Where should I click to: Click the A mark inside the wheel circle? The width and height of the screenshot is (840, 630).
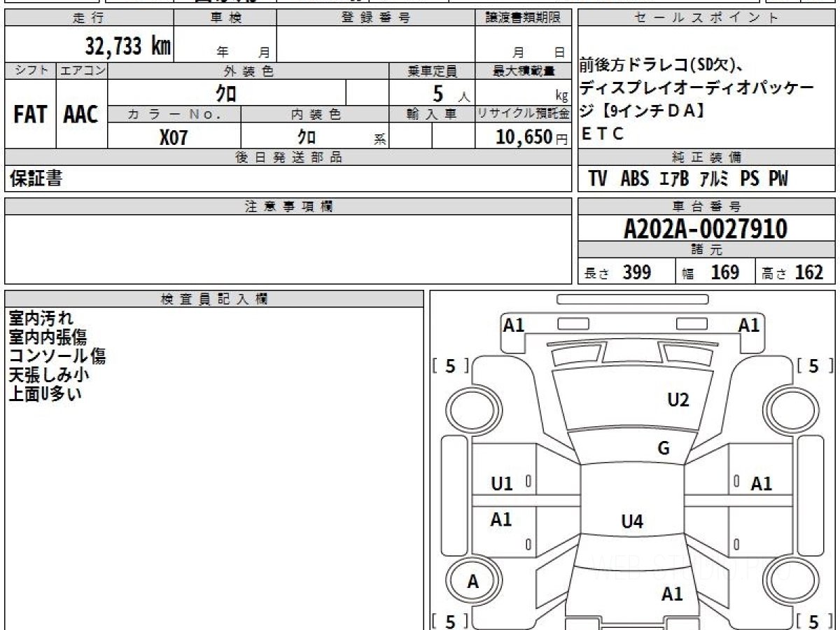point(473,582)
